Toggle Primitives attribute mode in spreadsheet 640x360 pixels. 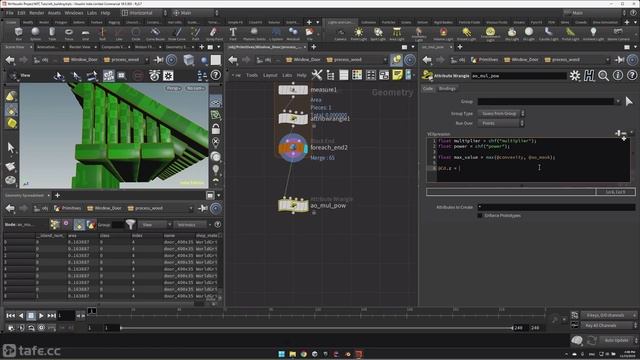[79, 224]
